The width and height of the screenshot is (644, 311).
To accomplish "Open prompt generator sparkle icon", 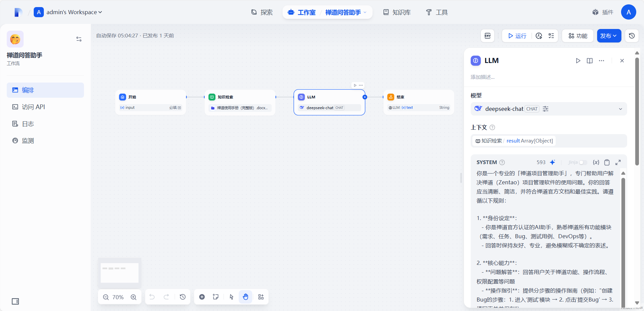I will pyautogui.click(x=552, y=162).
